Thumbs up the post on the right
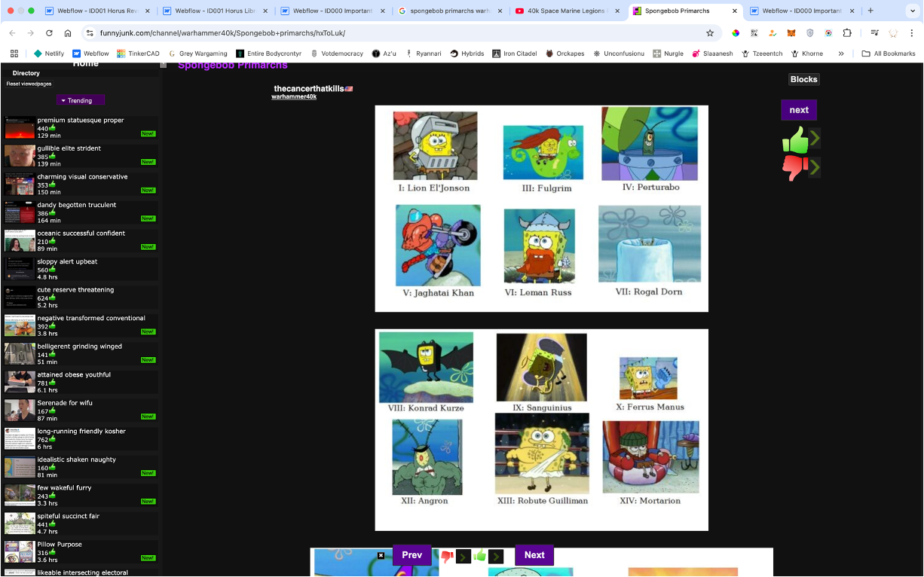This screenshot has width=924, height=577. click(794, 139)
